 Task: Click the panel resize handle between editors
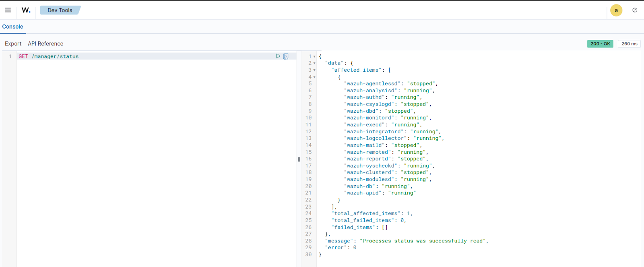point(299,159)
